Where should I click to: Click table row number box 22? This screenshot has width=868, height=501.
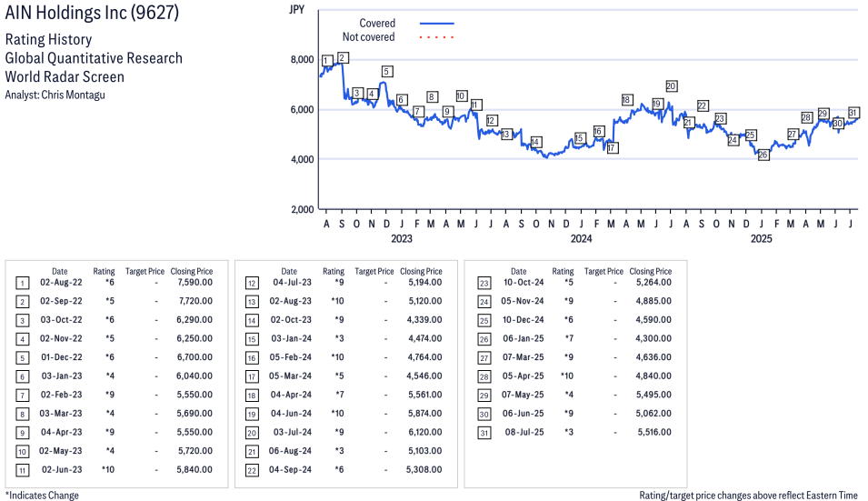pos(252,471)
